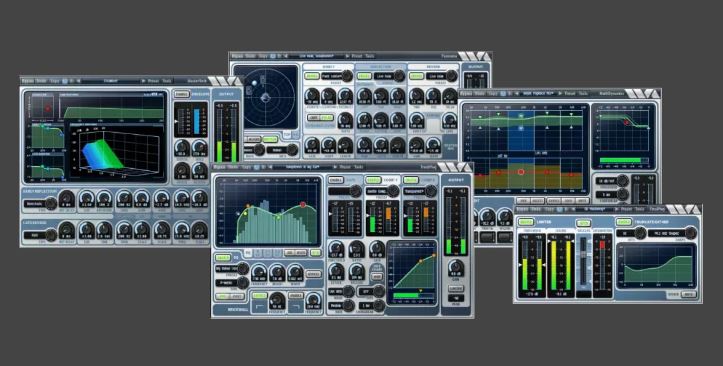This screenshot has height=366, width=723.
Task: Open the Tools menu in Panorama title bar
Action: coord(370,56)
